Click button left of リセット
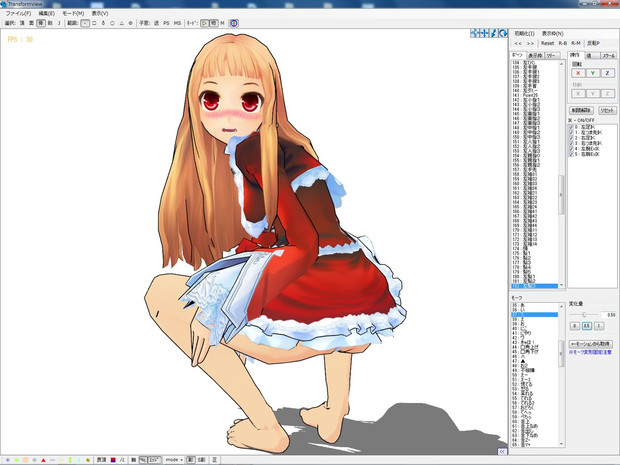 [581, 111]
